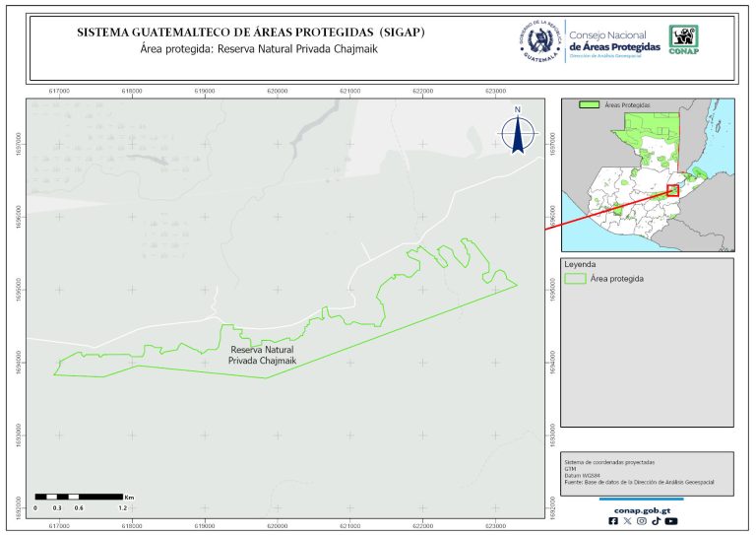Open the X (Twitter) icon
The image size is (756, 535).
click(627, 521)
